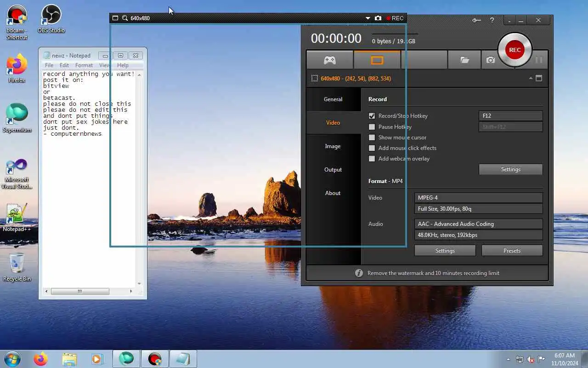Open media player taskbar icon
Viewport: 588px width, 368px height.
point(97,359)
